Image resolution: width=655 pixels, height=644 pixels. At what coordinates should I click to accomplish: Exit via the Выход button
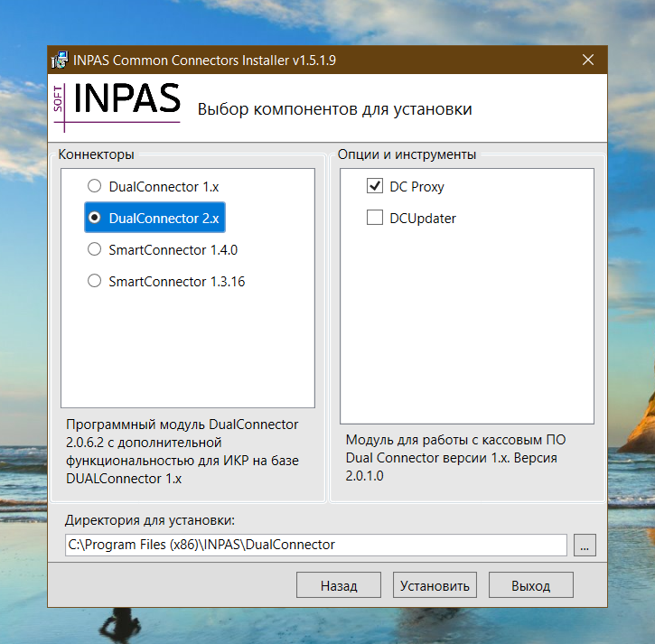(x=530, y=585)
